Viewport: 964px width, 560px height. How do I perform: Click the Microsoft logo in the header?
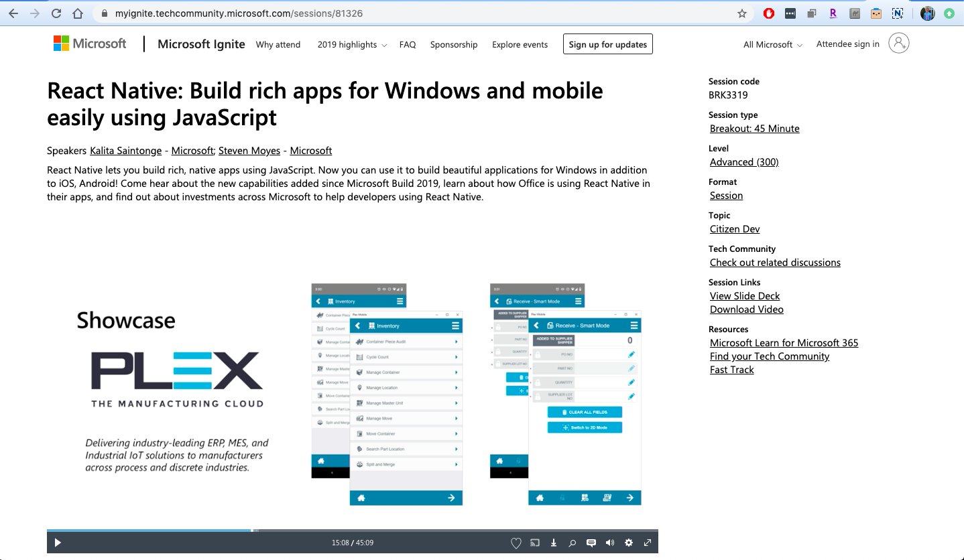pos(89,44)
